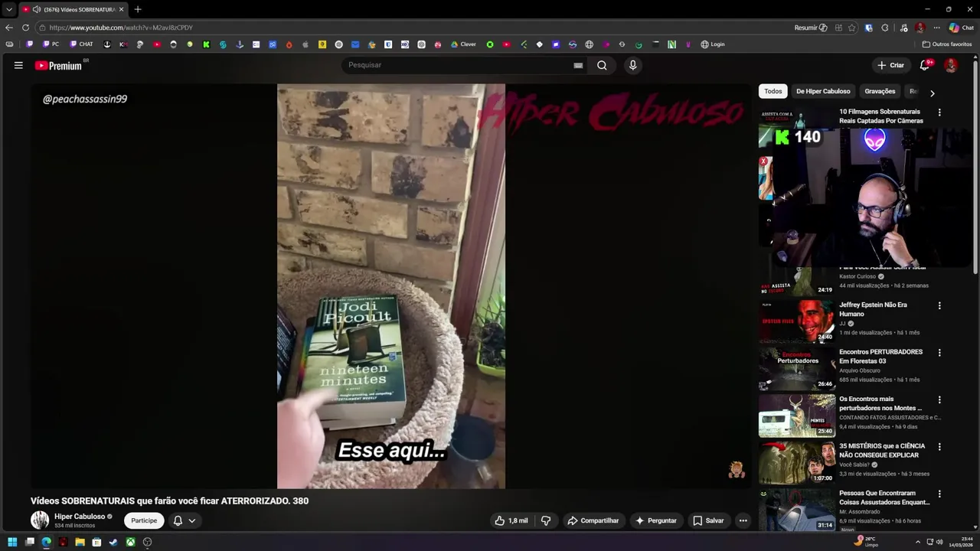Open options for Os Encontros mais perturbadores
The image size is (980, 551).
(x=939, y=399)
